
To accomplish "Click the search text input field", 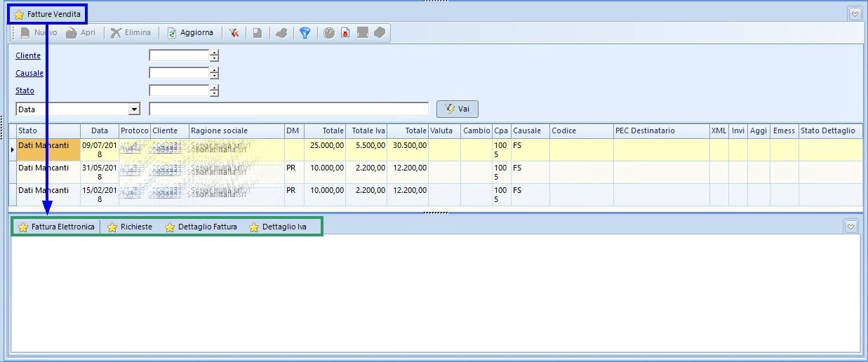I will coord(288,109).
